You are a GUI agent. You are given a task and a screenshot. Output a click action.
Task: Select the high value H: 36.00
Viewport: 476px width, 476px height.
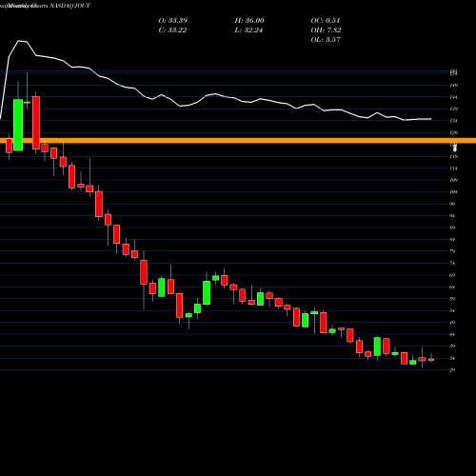pyautogui.click(x=249, y=21)
